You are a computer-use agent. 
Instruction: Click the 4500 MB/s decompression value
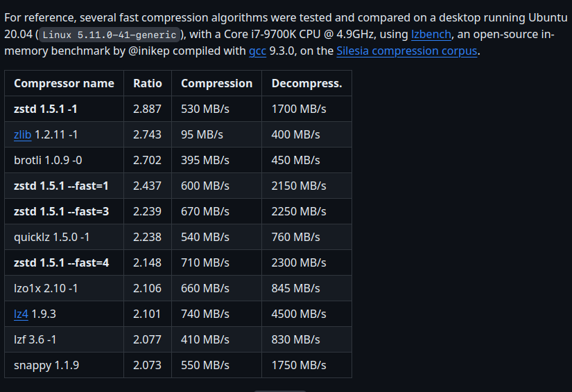point(299,314)
